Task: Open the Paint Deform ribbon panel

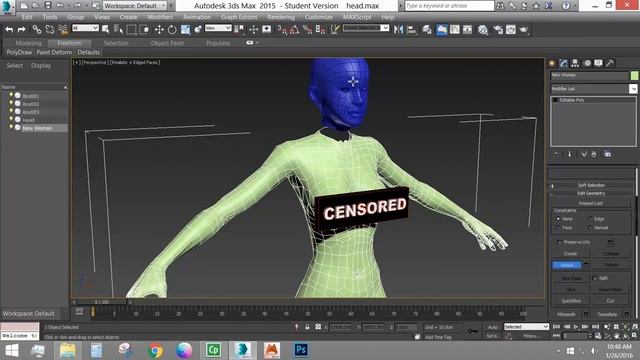Action: [x=54, y=52]
